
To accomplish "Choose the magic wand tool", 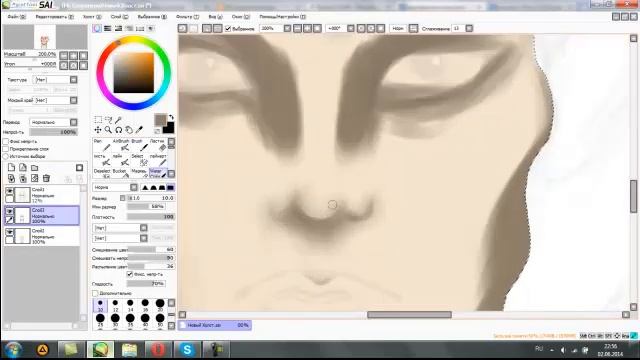I will [x=118, y=120].
